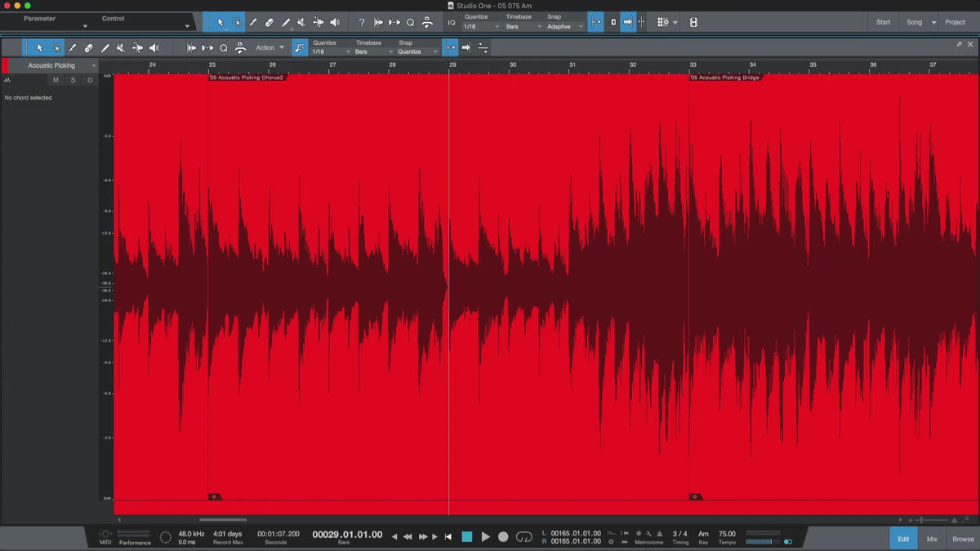
Task: Click the audio bend music note icon
Action: 299,48
